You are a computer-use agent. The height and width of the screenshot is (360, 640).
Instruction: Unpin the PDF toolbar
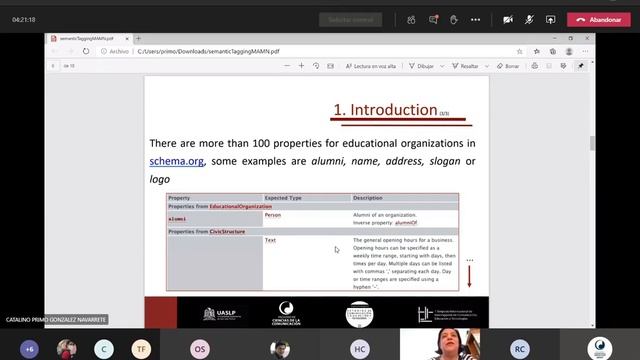(580, 66)
